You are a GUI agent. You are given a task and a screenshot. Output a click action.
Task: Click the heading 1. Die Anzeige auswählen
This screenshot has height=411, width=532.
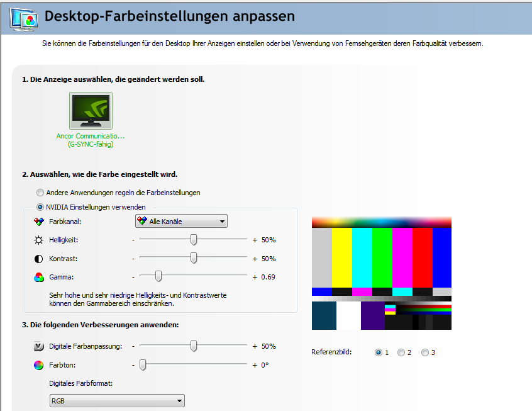113,79
